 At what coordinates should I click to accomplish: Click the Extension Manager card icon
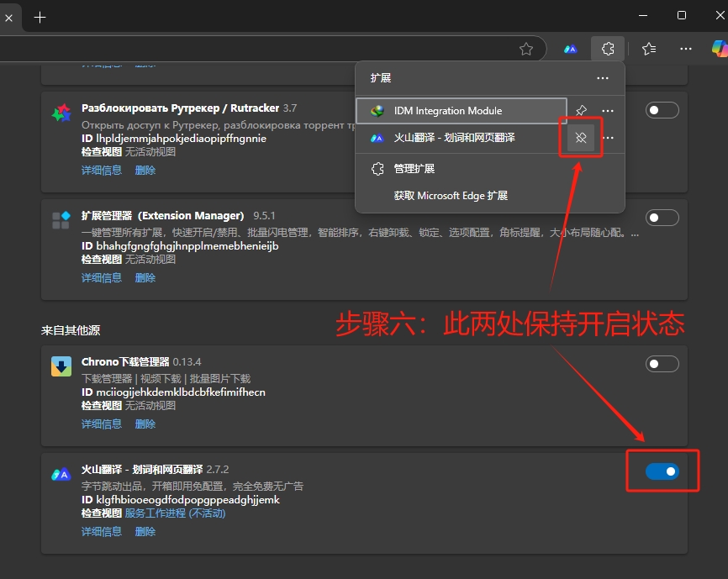pos(61,220)
